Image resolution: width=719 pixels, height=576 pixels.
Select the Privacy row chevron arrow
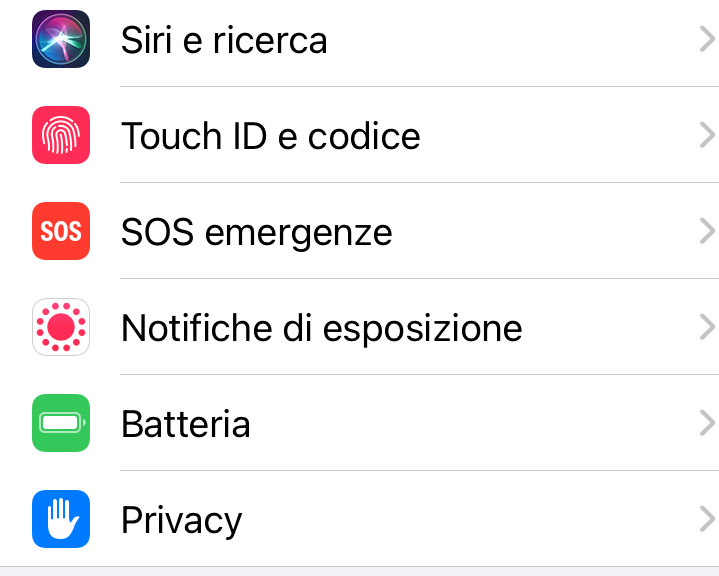[x=707, y=519]
